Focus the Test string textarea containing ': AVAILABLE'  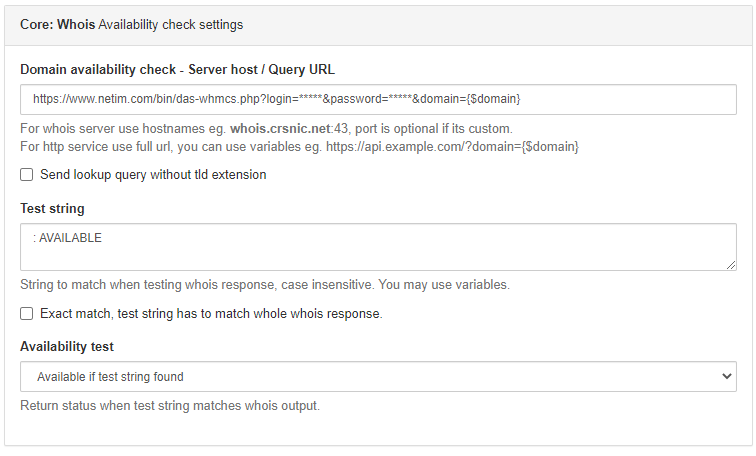tap(378, 247)
